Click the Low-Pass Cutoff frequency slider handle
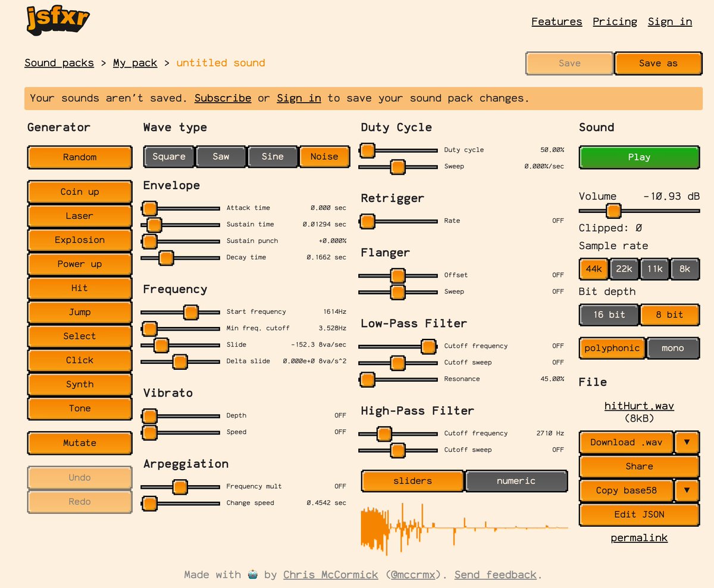Viewport: 714px width, 588px height. point(429,346)
